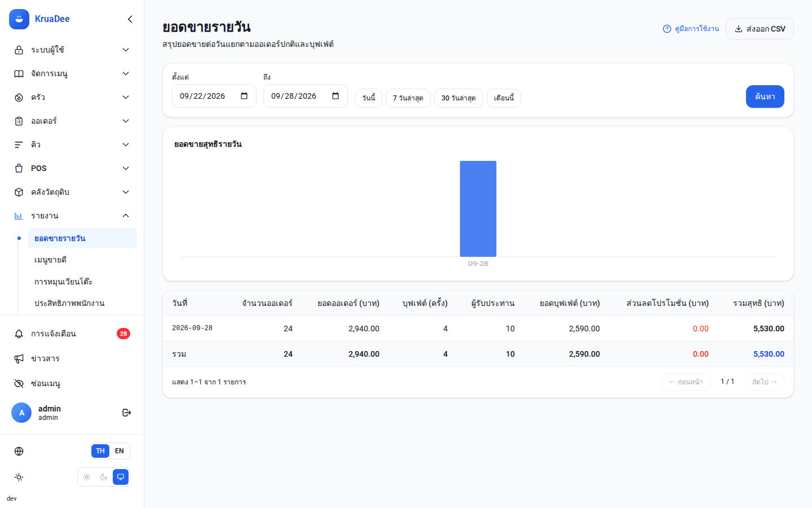Image resolution: width=812 pixels, height=508 pixels.
Task: Click the ส่งออก CSV export button
Action: [x=760, y=29]
